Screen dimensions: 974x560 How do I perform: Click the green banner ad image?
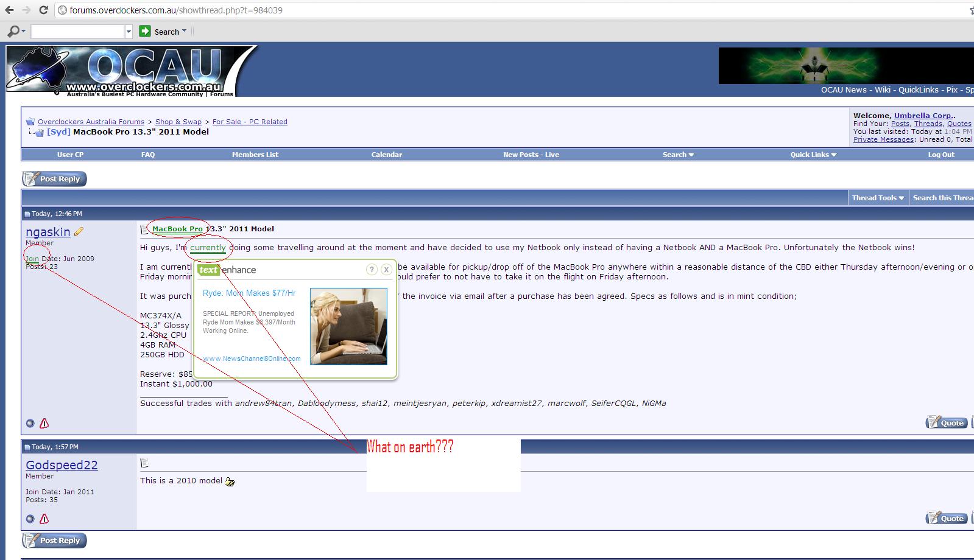pyautogui.click(x=846, y=66)
